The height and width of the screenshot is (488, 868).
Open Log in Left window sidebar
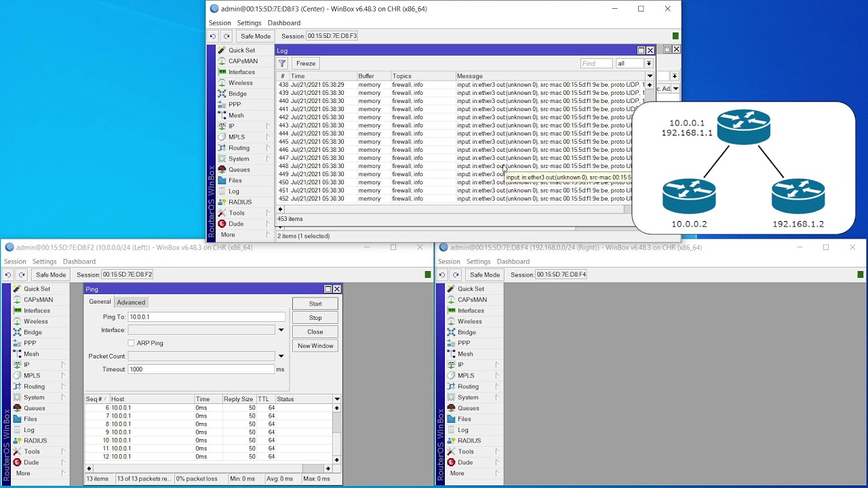[x=29, y=430]
